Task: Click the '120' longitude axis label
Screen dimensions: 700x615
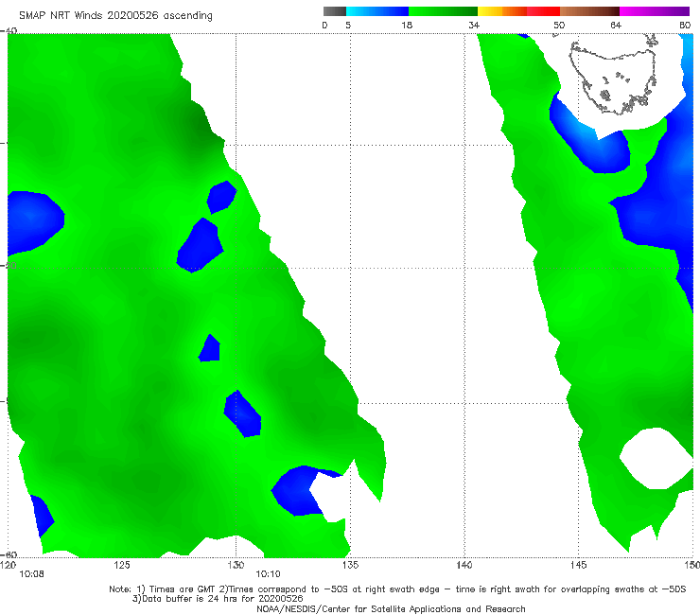Action: coord(8,565)
